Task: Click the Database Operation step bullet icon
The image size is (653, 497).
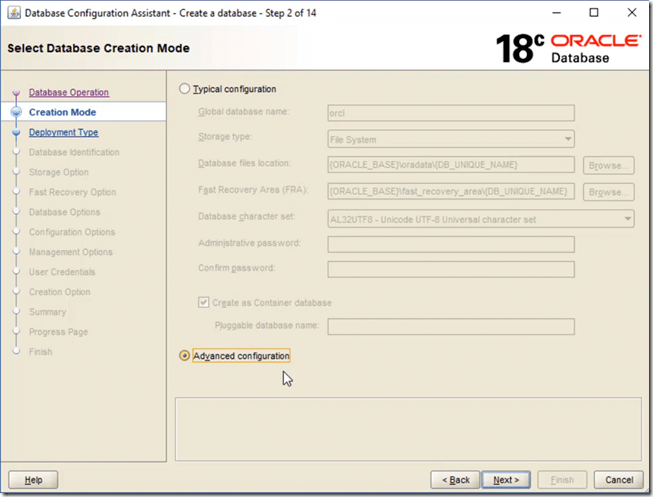Action: point(15,93)
